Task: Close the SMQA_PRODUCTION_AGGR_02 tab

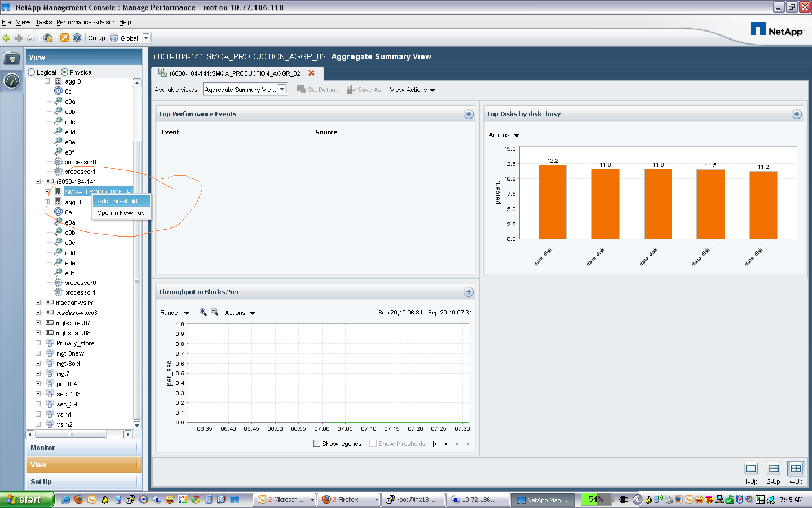Action: (311, 73)
